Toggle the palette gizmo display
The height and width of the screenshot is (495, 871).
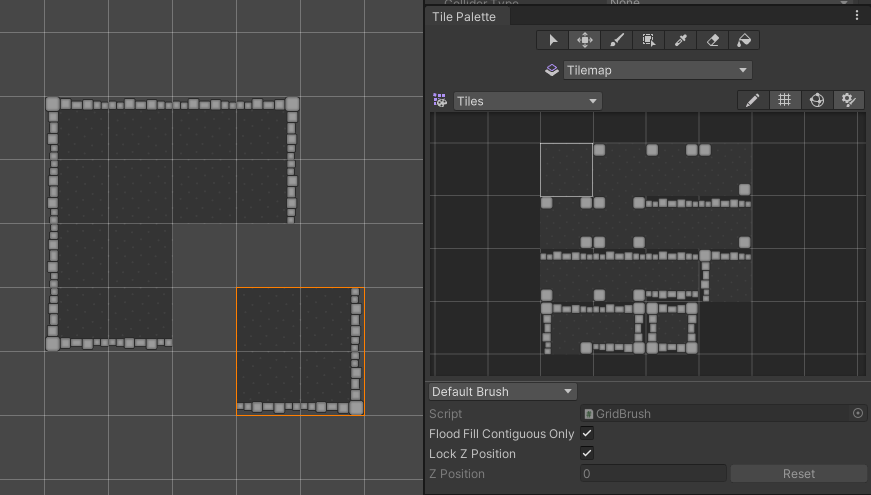817,100
